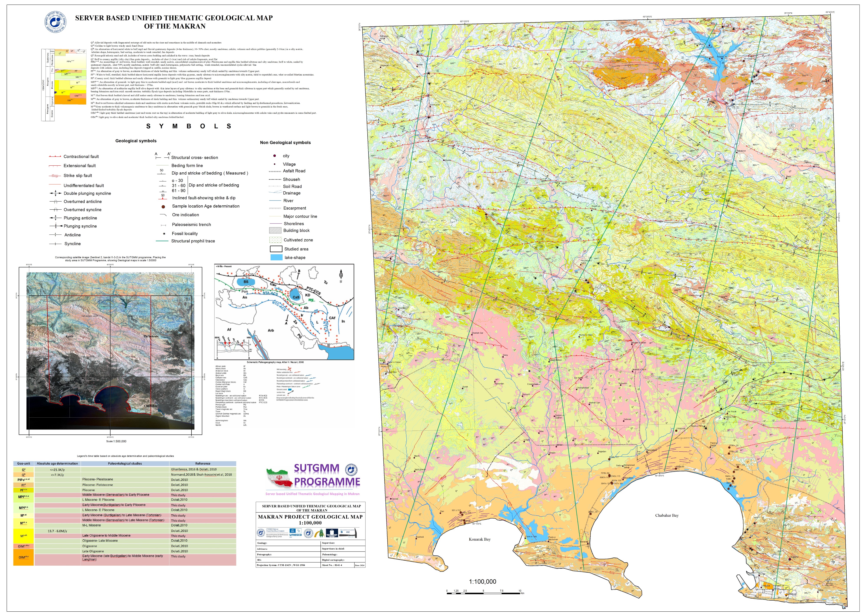The image size is (868, 614).
Task: Click the 'Non Geological symbols' heading
Action: click(285, 143)
